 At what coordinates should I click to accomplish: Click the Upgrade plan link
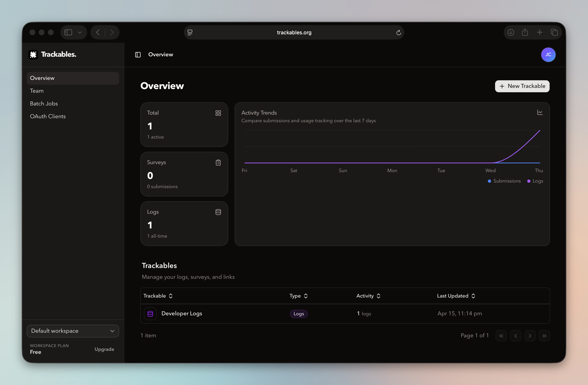pos(104,349)
